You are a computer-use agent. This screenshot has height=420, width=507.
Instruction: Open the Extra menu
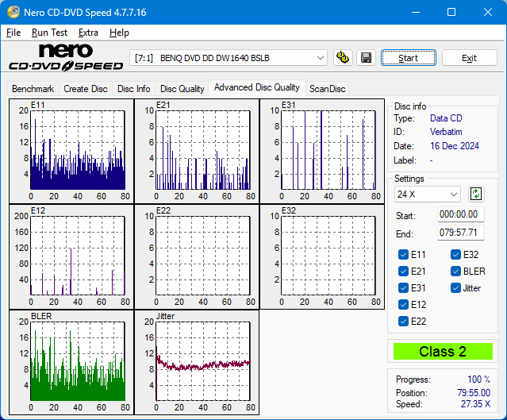coord(88,33)
